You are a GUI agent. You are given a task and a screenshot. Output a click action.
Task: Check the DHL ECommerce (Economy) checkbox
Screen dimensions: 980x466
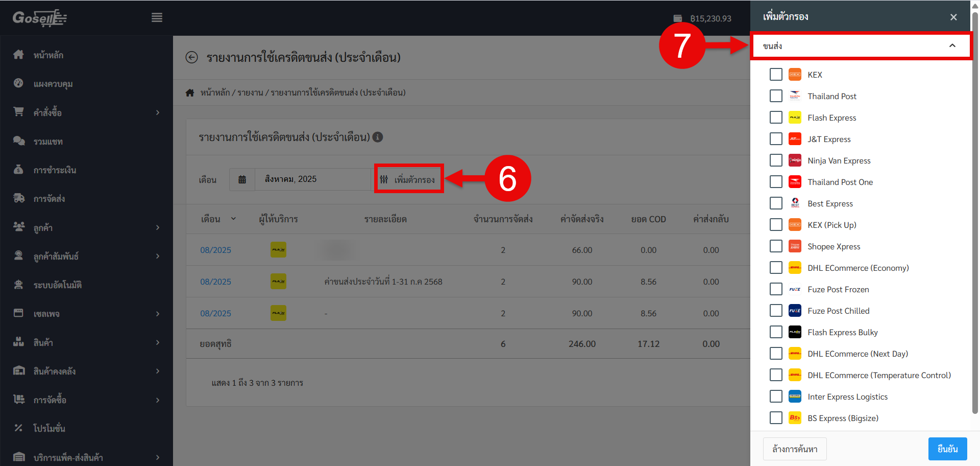coord(776,268)
